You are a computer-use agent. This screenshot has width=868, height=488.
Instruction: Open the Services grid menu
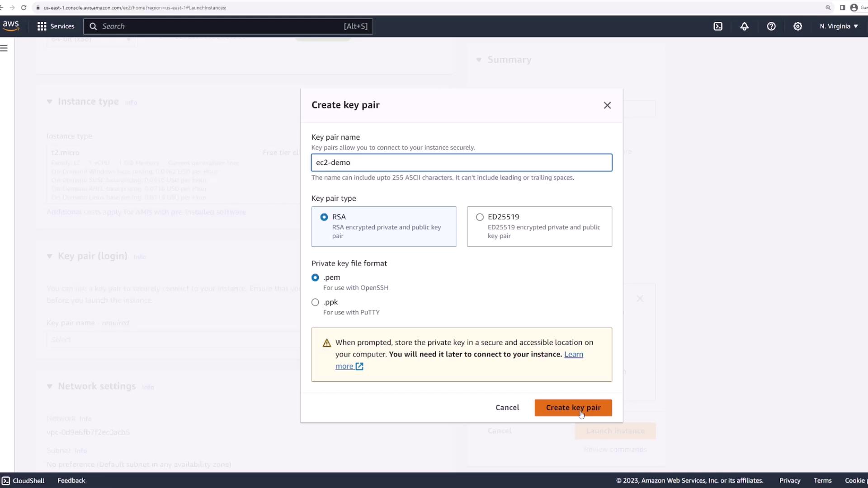[x=56, y=26]
